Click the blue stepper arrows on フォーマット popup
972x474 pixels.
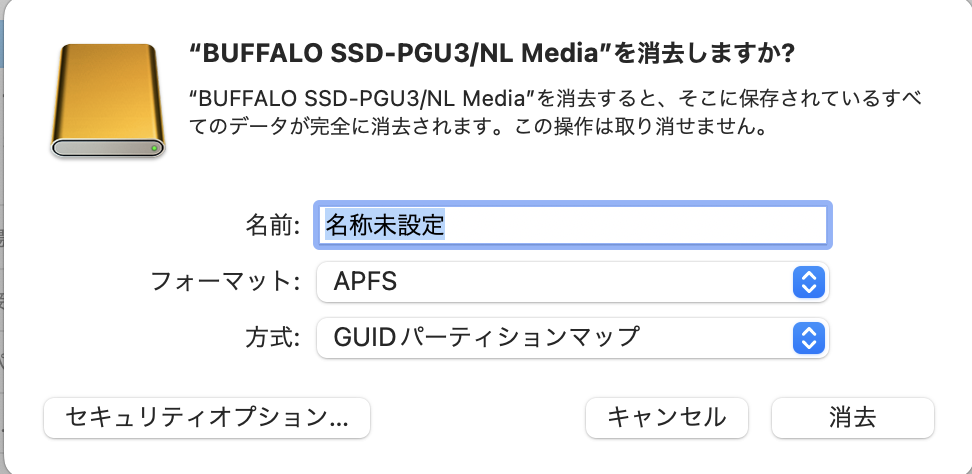(808, 282)
